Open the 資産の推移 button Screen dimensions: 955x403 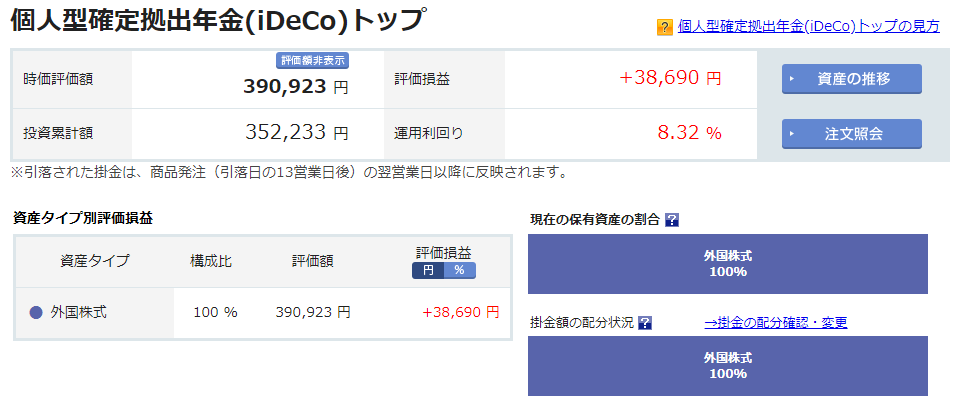pos(851,79)
